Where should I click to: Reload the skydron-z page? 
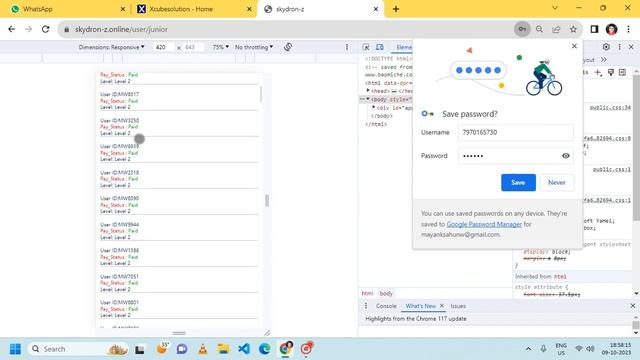(x=45, y=29)
